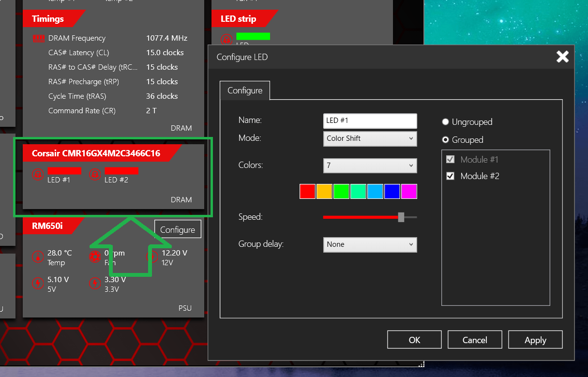The image size is (588, 377).
Task: Click the voltage icon beside 3.30 V
Action: (x=95, y=284)
